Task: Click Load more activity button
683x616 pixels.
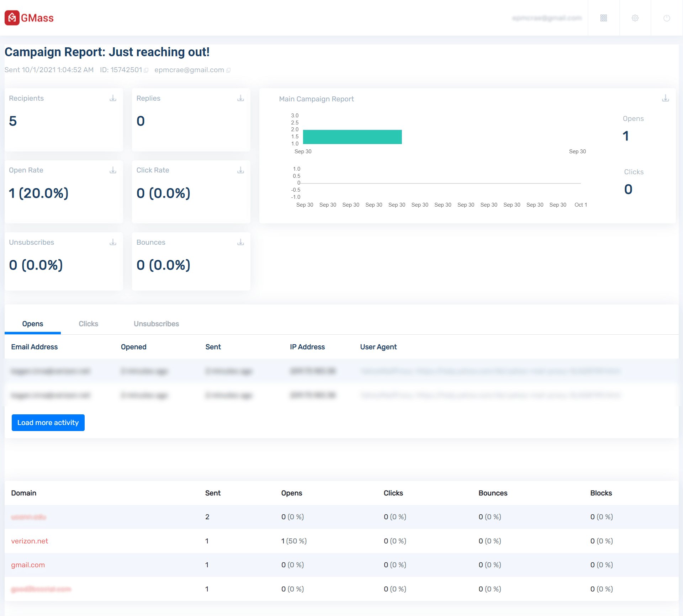Action: tap(48, 423)
